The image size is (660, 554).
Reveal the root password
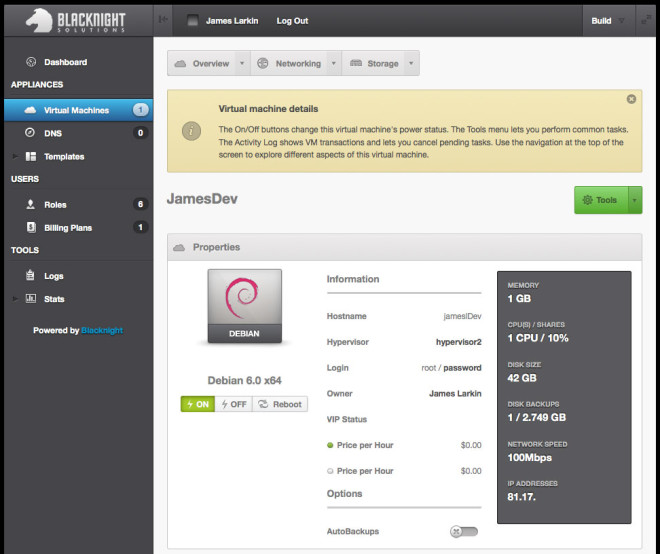pyautogui.click(x=462, y=368)
